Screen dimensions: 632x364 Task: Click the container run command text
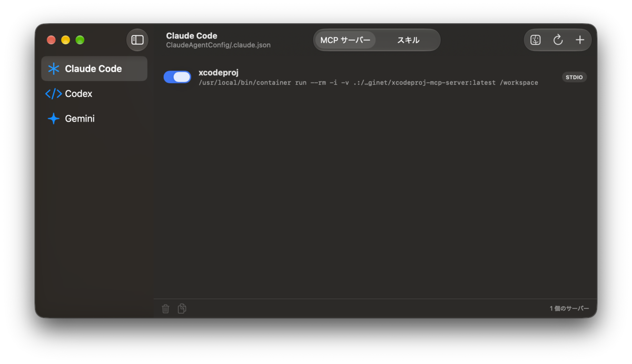(368, 83)
